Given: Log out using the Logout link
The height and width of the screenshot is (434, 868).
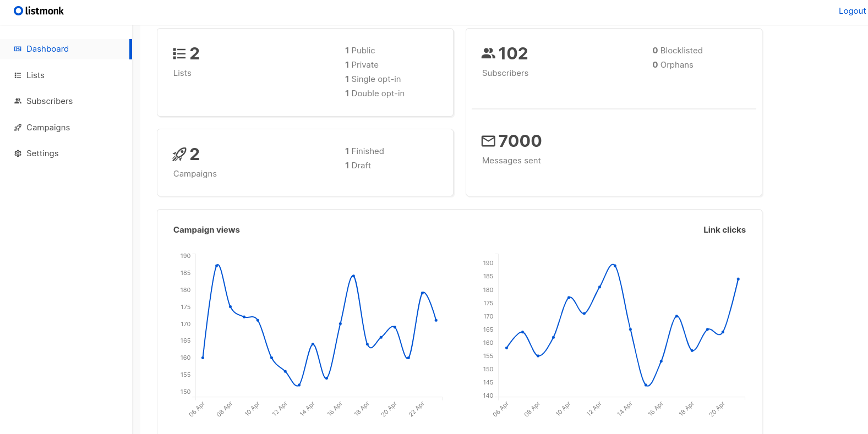Looking at the screenshot, I should [851, 11].
